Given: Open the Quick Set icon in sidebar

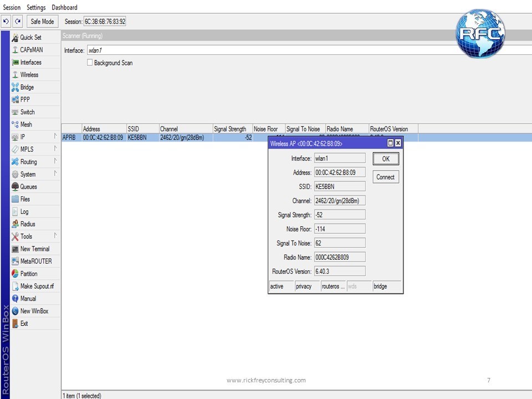Looking at the screenshot, I should point(16,37).
